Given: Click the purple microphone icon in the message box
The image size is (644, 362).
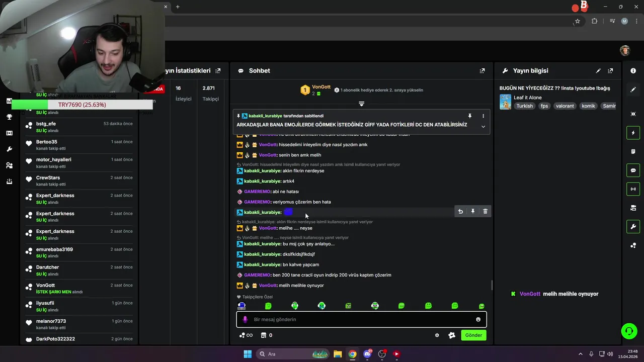Looking at the screenshot, I should (245, 319).
